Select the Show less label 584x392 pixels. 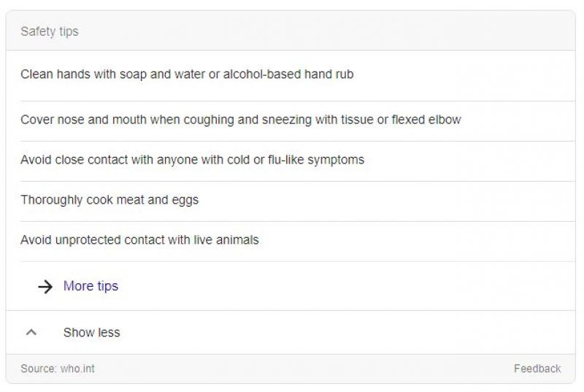coord(92,332)
